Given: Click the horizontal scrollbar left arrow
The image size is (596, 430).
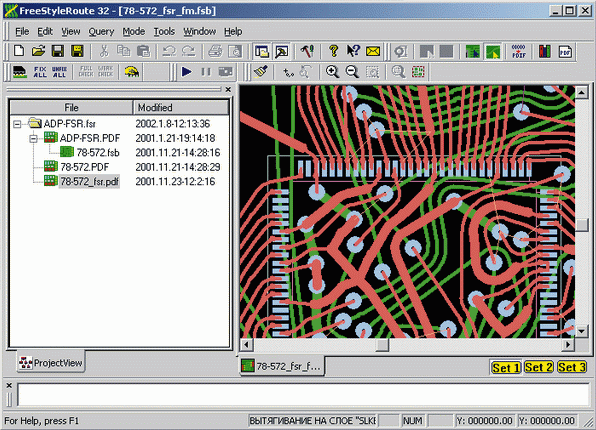Looking at the screenshot, I should [x=246, y=345].
